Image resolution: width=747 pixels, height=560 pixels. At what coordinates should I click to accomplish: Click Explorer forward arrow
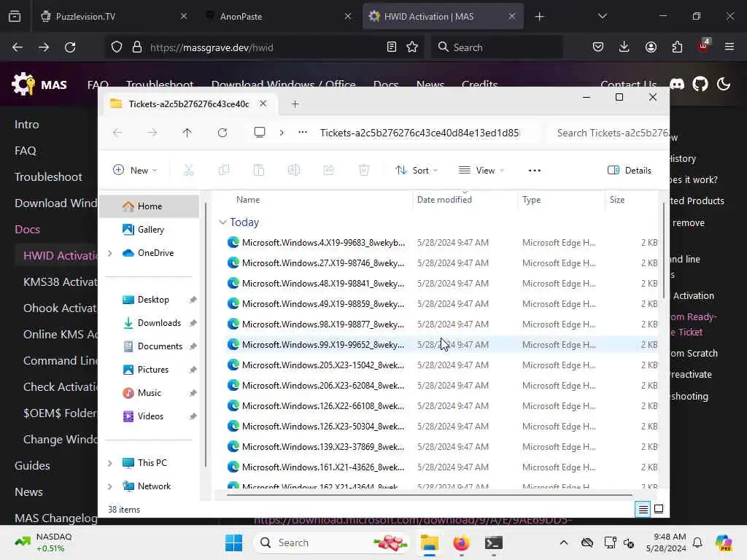152,133
